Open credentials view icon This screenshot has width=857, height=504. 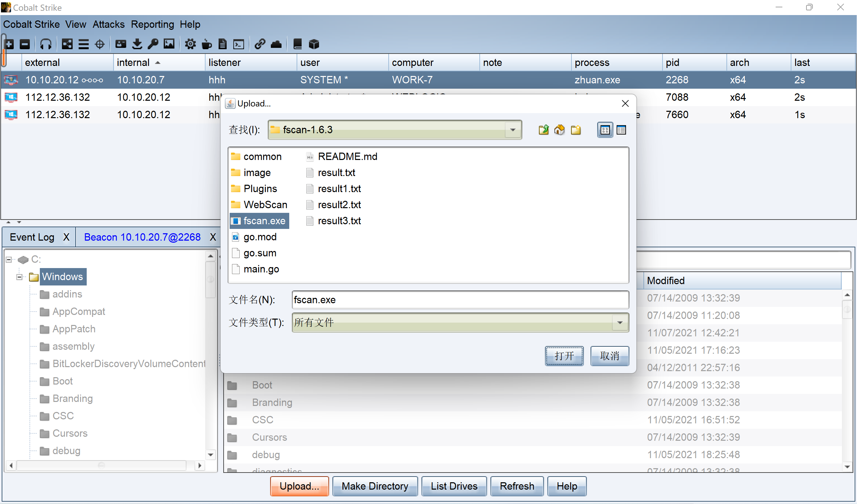point(121,44)
